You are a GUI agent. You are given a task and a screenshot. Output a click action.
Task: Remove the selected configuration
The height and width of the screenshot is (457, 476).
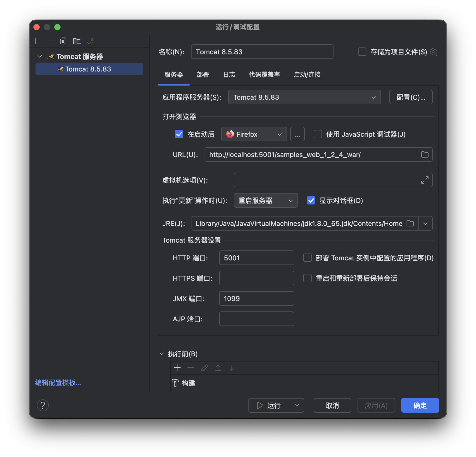click(x=49, y=41)
